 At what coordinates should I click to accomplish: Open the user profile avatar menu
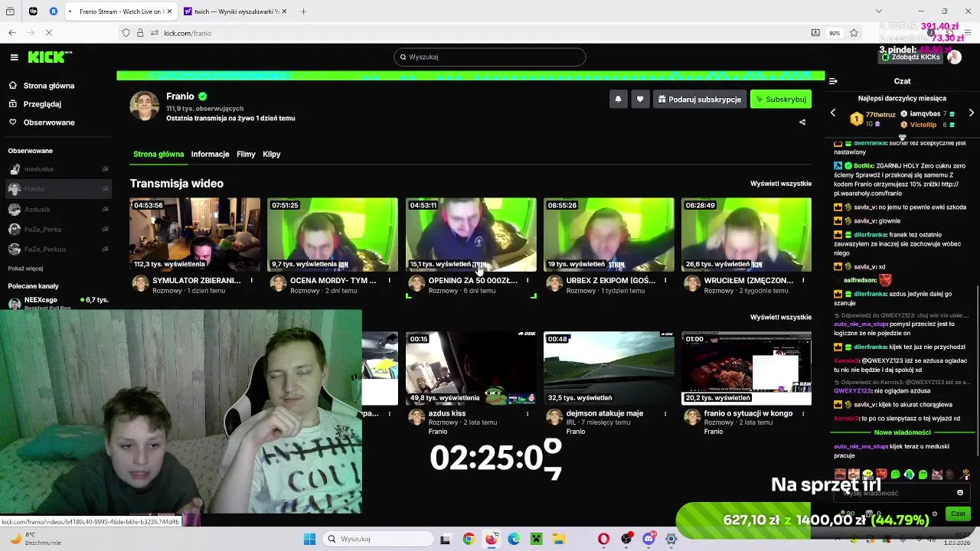(954, 57)
